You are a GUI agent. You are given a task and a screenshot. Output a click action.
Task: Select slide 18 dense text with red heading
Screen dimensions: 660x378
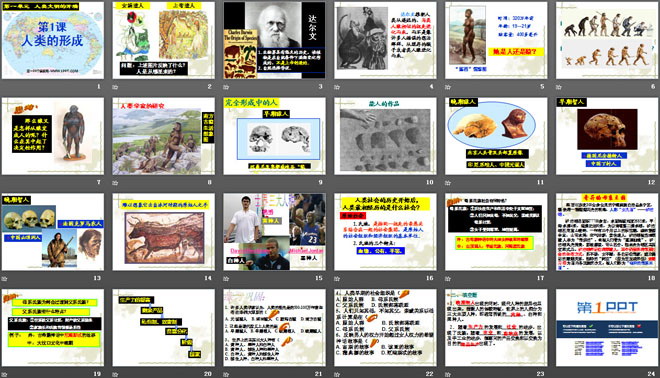(607, 232)
